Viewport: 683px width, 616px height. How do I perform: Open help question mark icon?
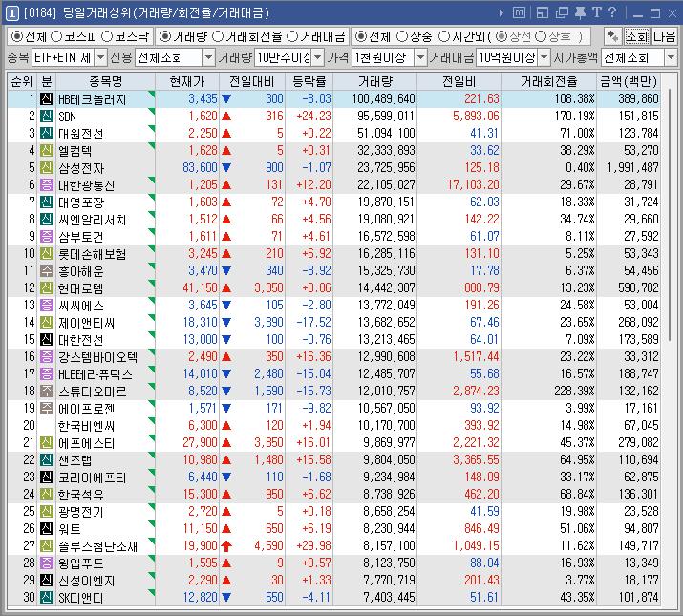[x=612, y=12]
